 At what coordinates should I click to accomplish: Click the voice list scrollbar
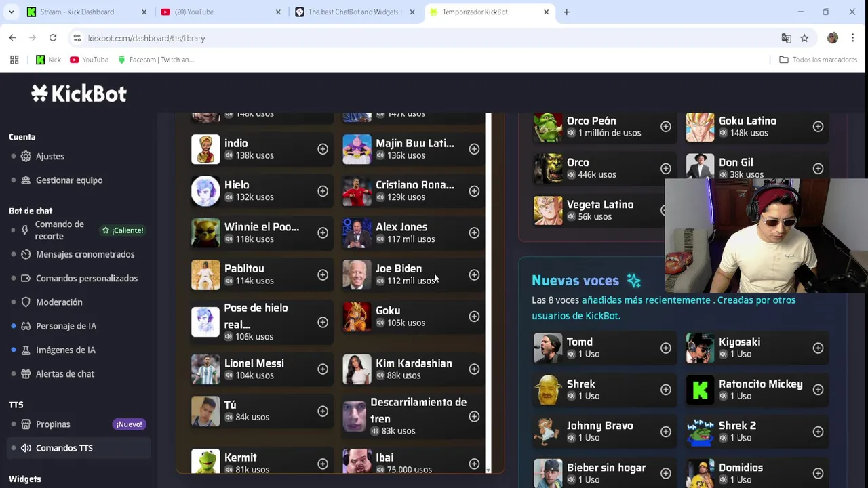(488, 293)
